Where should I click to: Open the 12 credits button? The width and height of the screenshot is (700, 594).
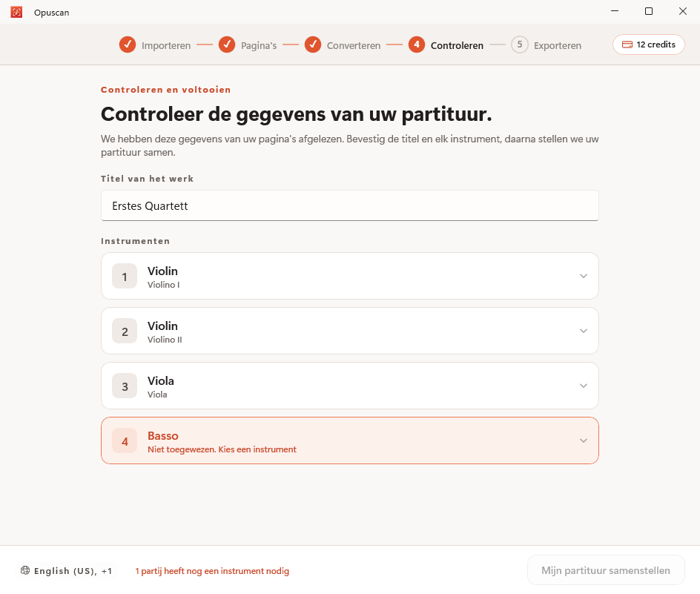click(648, 44)
